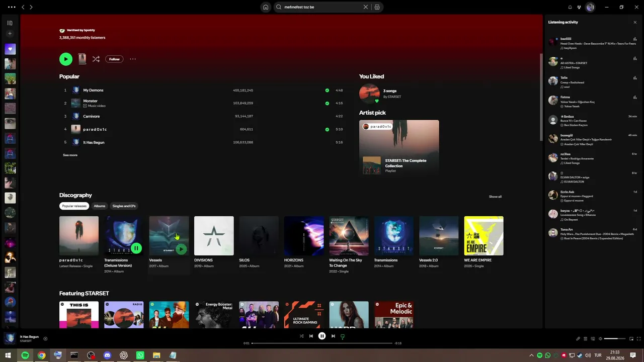Follow the artist STARSET
The width and height of the screenshot is (644, 362).
[x=115, y=59]
